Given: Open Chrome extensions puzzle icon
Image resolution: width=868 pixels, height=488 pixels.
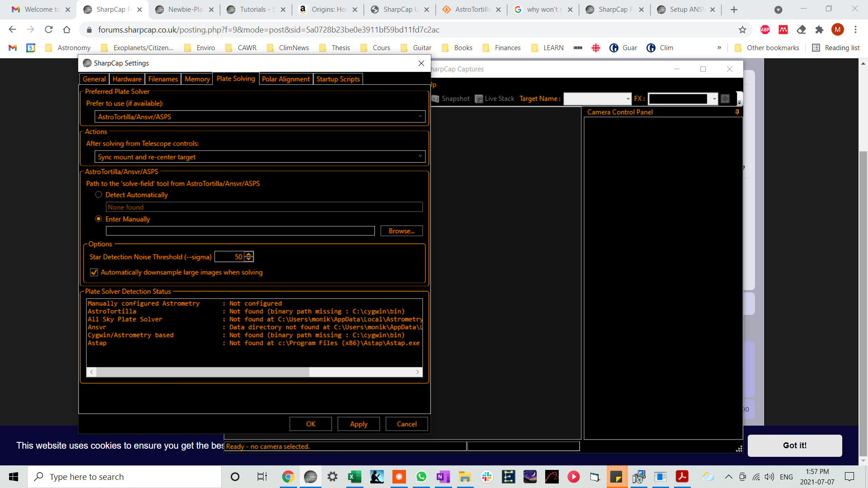Looking at the screenshot, I should click(819, 30).
